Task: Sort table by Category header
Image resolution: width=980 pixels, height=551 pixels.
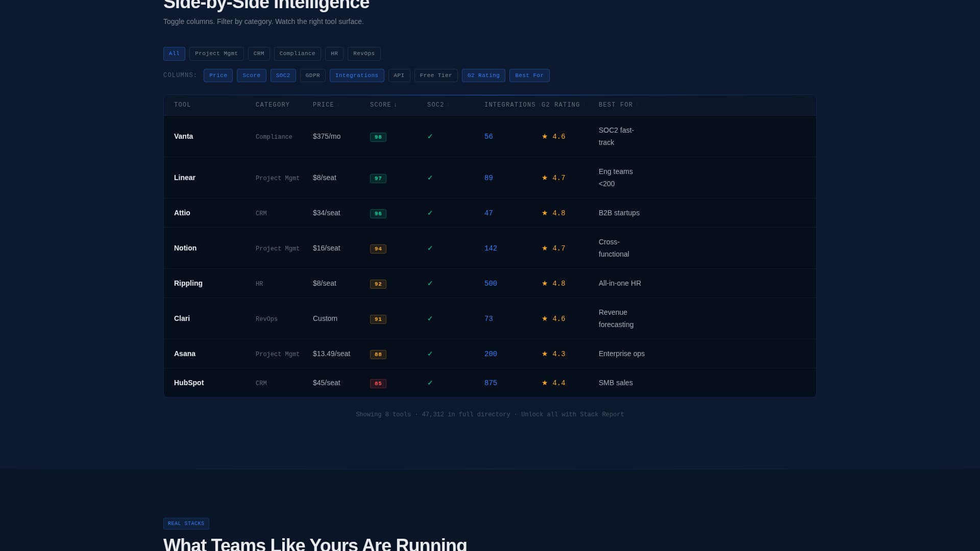Action: 273,105
